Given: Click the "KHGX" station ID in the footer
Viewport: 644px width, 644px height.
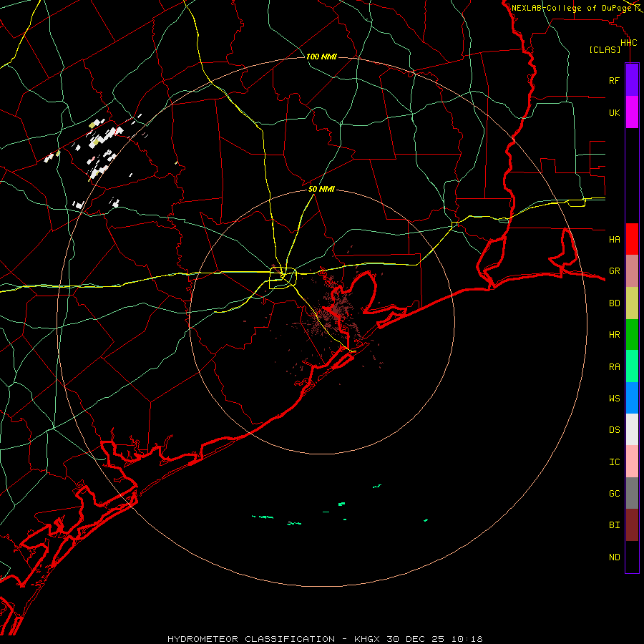Looking at the screenshot, I should pos(369,639).
